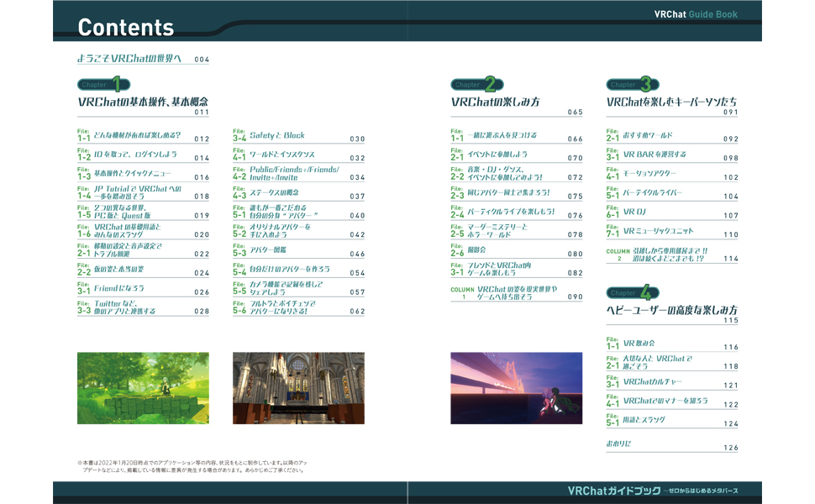815x504 pixels.
Task: Select the Chapter 3 badge
Action: (633, 84)
